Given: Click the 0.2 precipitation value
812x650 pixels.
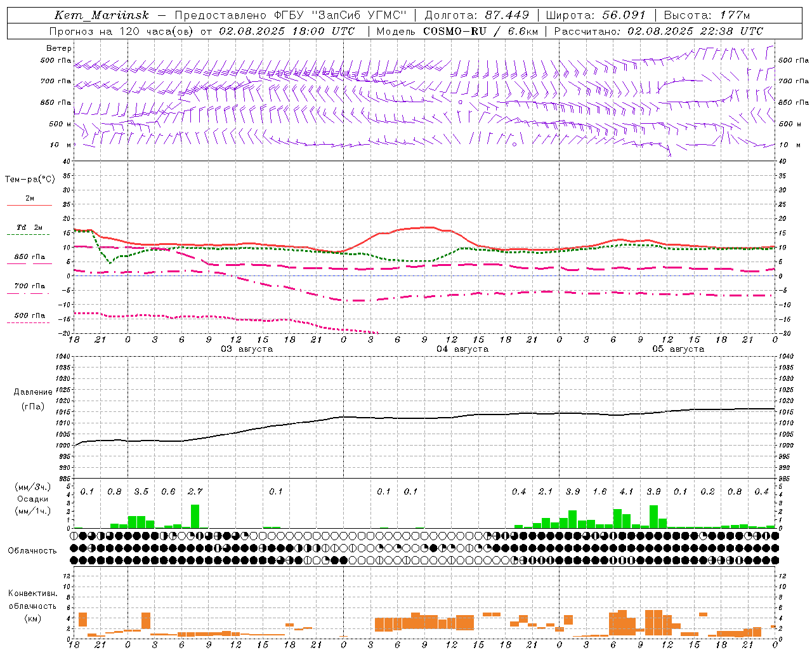Looking at the screenshot, I should (707, 491).
